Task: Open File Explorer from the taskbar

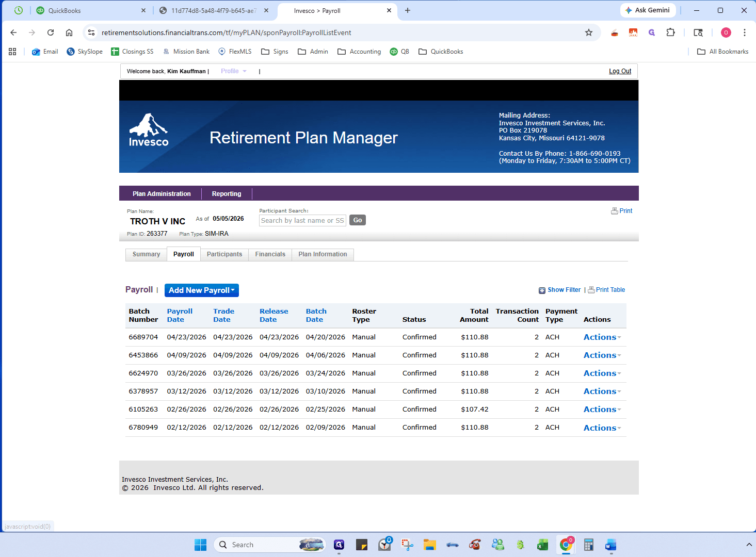Action: pyautogui.click(x=430, y=545)
